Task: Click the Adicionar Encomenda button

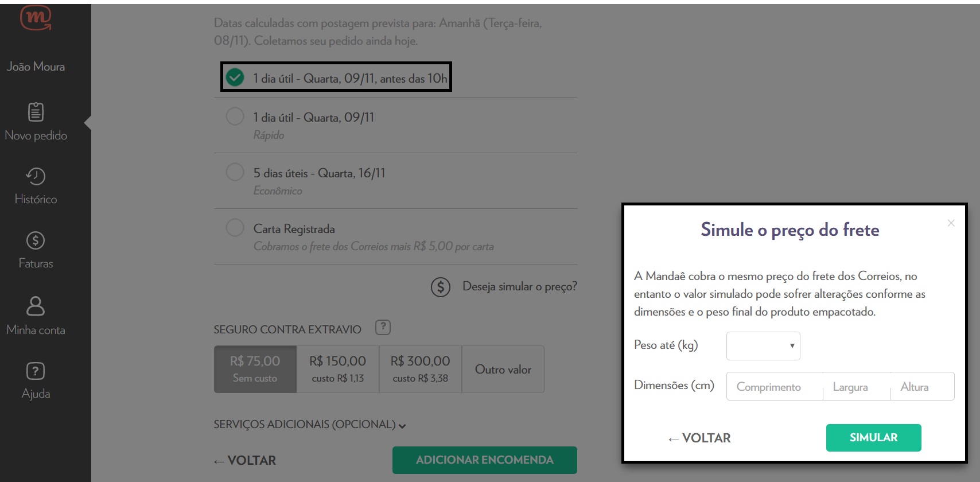Action: coord(484,460)
